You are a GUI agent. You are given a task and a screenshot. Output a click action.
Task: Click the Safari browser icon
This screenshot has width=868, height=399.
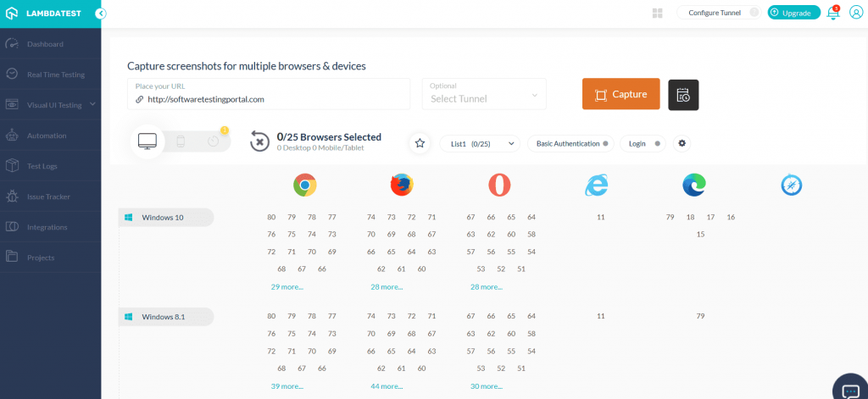[792, 185]
